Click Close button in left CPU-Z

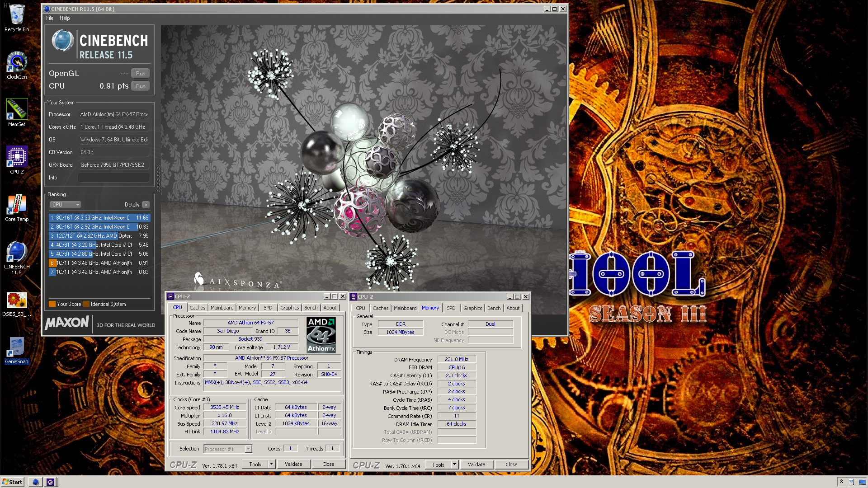[328, 464]
